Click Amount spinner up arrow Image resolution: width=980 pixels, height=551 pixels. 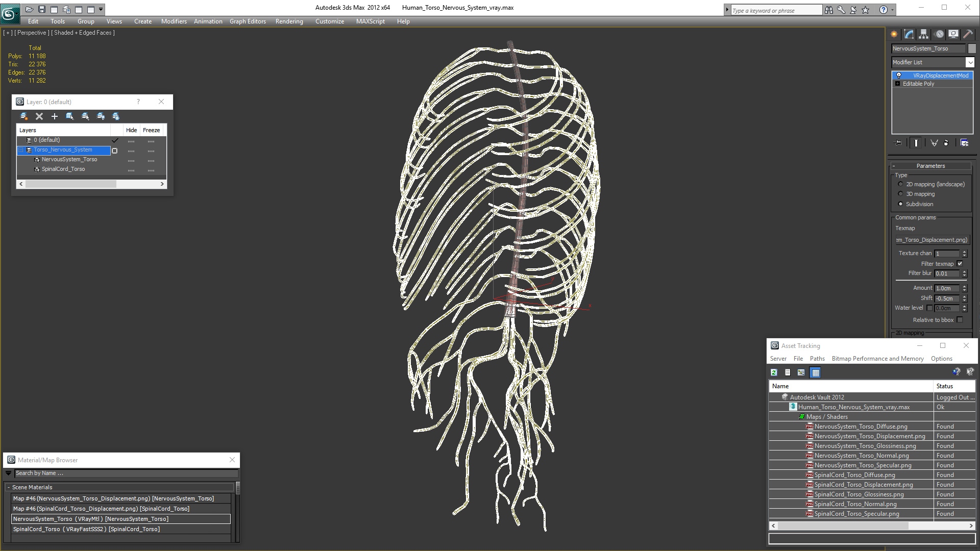click(x=965, y=287)
